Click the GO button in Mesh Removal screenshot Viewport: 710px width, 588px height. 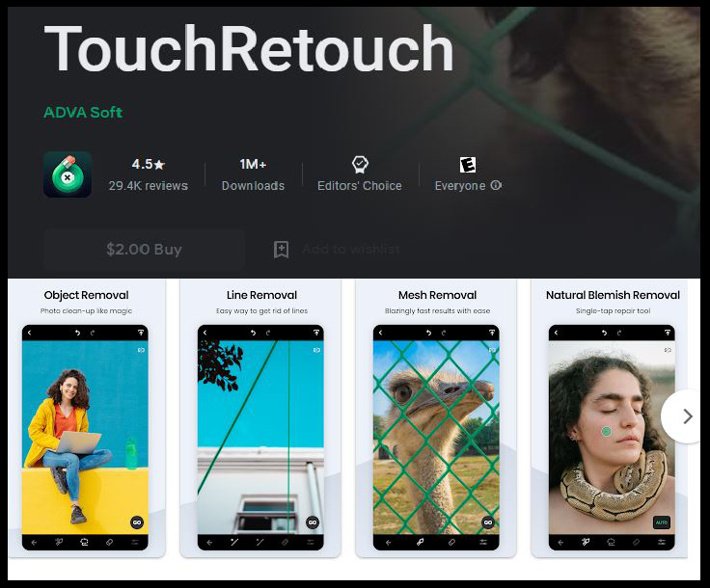tap(488, 522)
